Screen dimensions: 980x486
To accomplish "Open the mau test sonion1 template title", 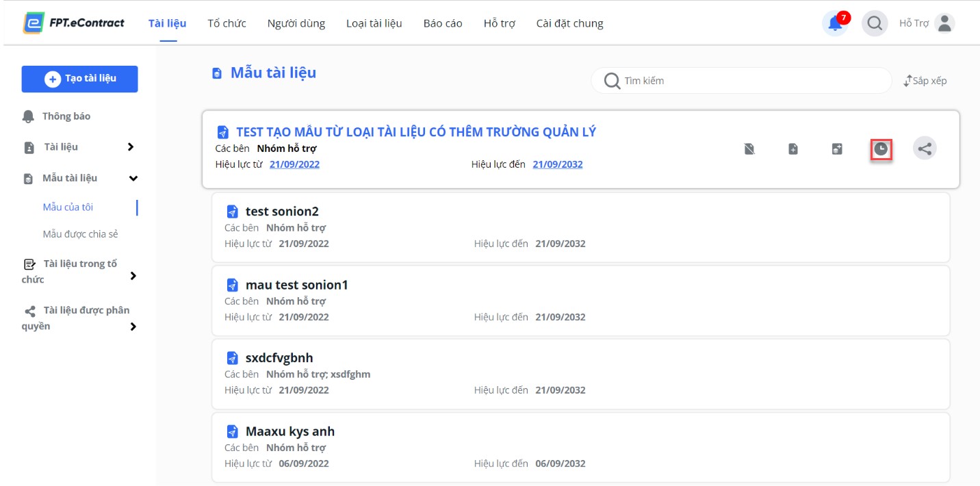I will click(297, 285).
